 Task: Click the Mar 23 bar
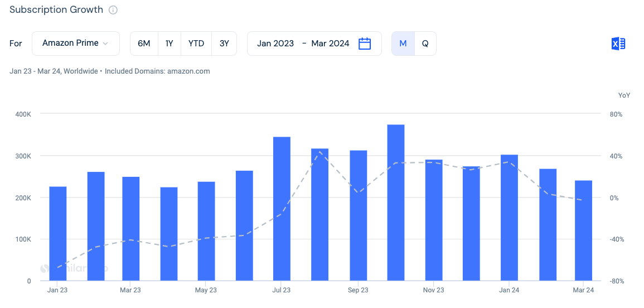[x=130, y=229]
